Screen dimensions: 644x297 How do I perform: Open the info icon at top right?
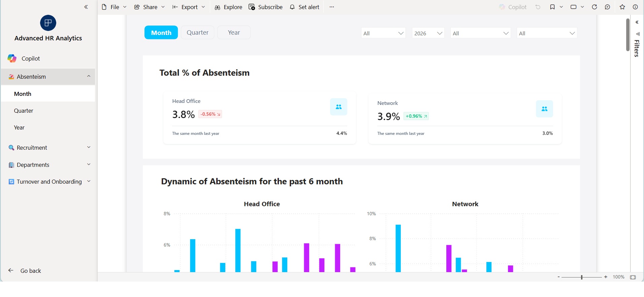[x=636, y=7]
